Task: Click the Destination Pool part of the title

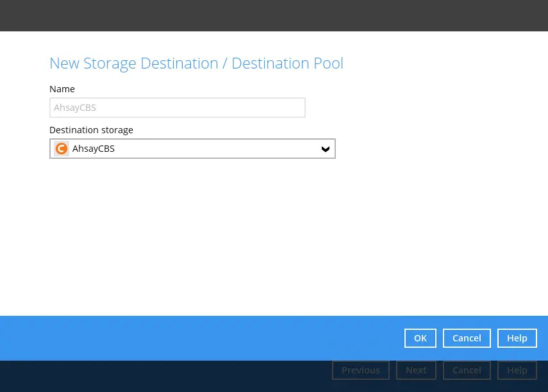Action: pyautogui.click(x=287, y=63)
